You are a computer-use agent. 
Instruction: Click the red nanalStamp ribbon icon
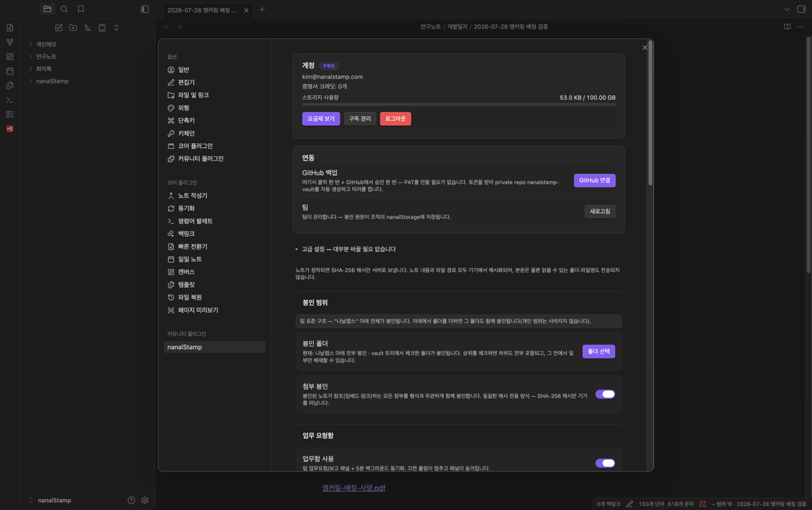(10, 129)
